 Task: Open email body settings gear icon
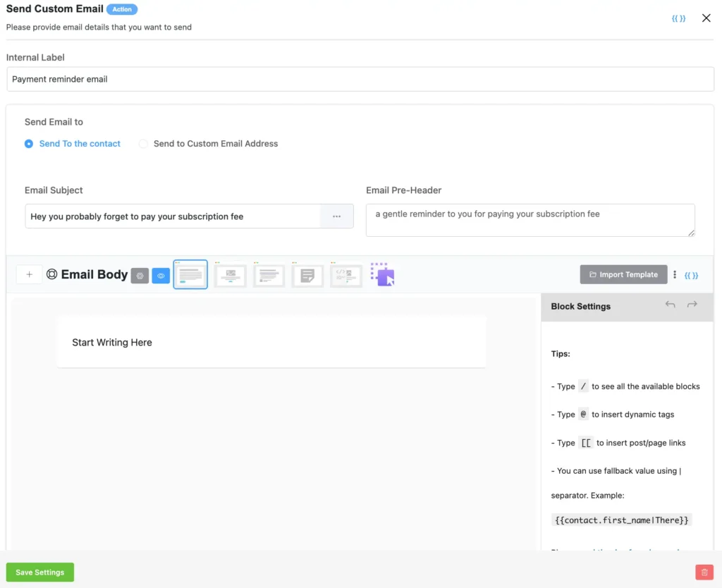tap(140, 276)
